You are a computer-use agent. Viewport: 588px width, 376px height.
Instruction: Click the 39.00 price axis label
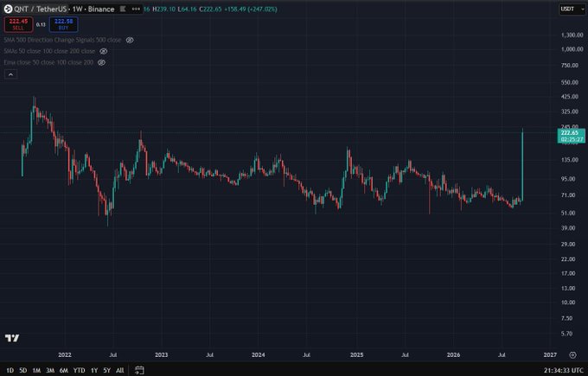click(x=568, y=228)
